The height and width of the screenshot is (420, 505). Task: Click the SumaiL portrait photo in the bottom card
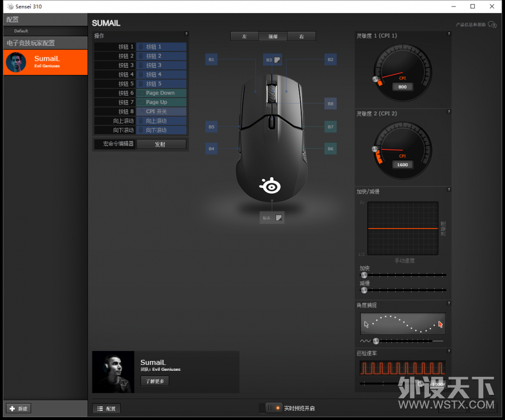(x=113, y=372)
